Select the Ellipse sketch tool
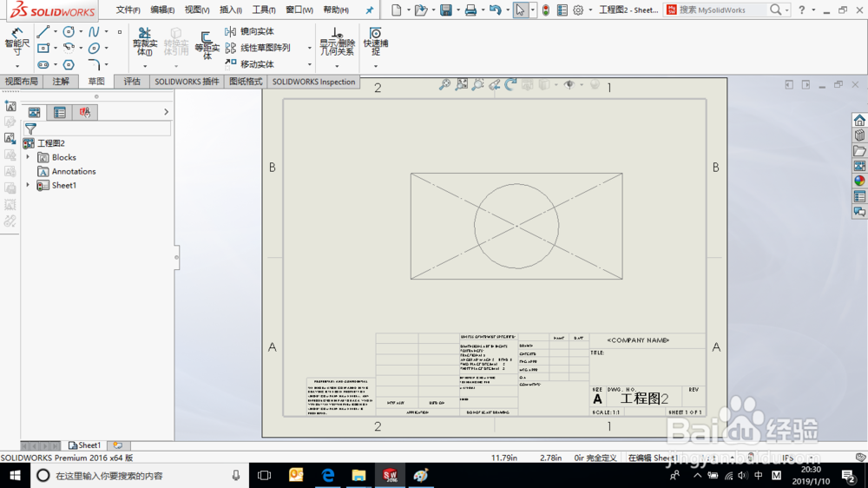The image size is (868, 488). point(94,48)
